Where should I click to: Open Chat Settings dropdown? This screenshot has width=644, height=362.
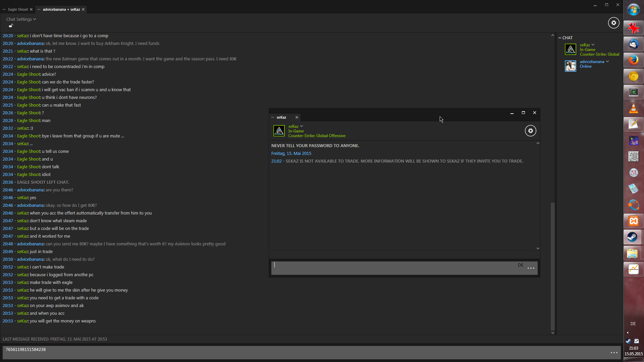tap(21, 19)
